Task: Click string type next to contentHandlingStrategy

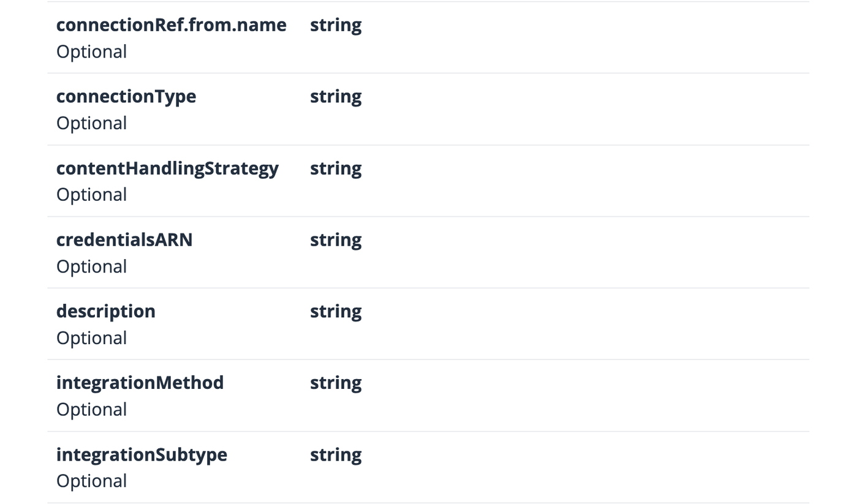Action: [336, 168]
